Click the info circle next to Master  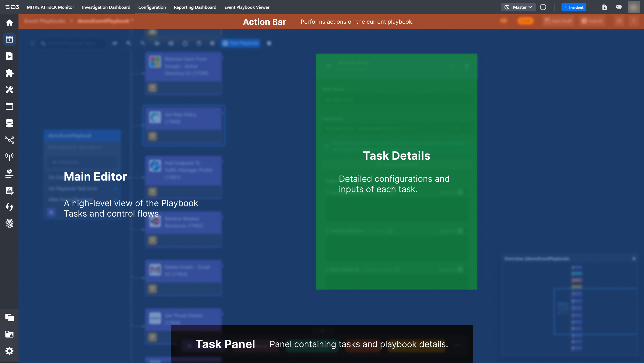[x=543, y=7]
